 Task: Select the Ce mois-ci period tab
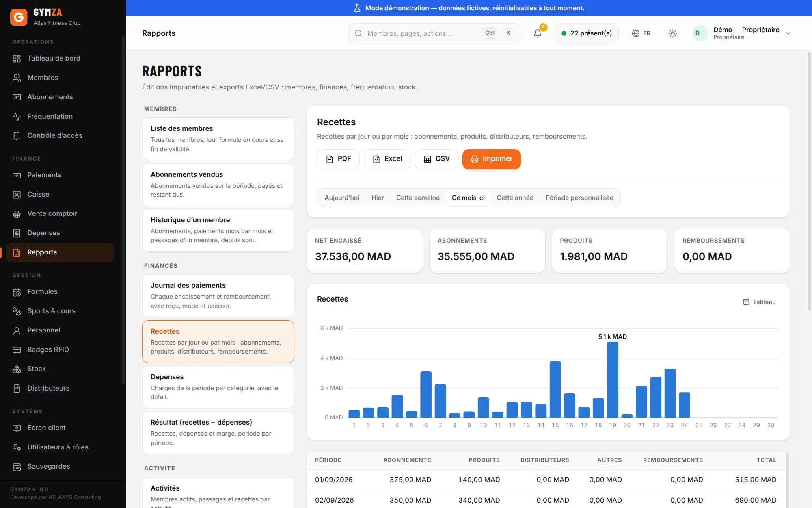coord(468,198)
